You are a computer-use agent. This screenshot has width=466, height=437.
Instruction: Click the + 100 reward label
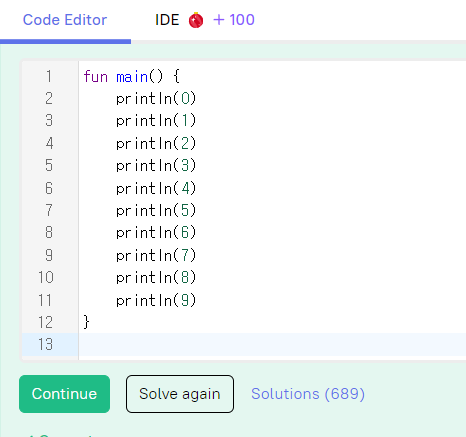click(234, 20)
